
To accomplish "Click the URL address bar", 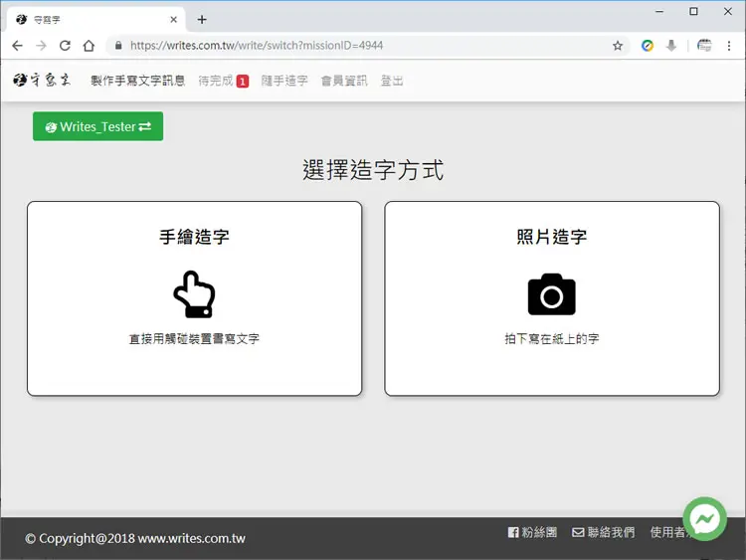I will (362, 46).
